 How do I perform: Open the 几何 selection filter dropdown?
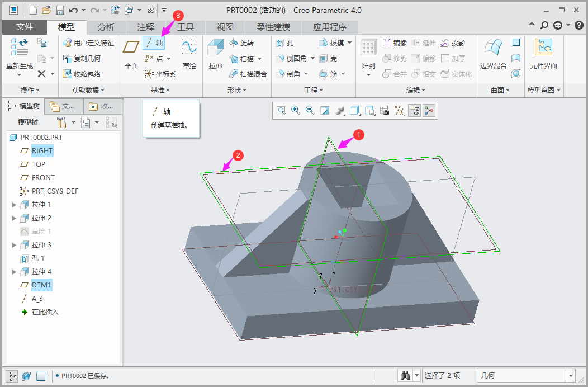click(571, 376)
